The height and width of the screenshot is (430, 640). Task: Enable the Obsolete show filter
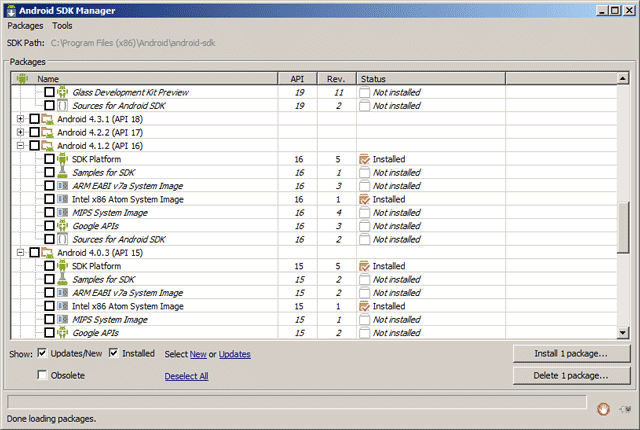[x=42, y=375]
